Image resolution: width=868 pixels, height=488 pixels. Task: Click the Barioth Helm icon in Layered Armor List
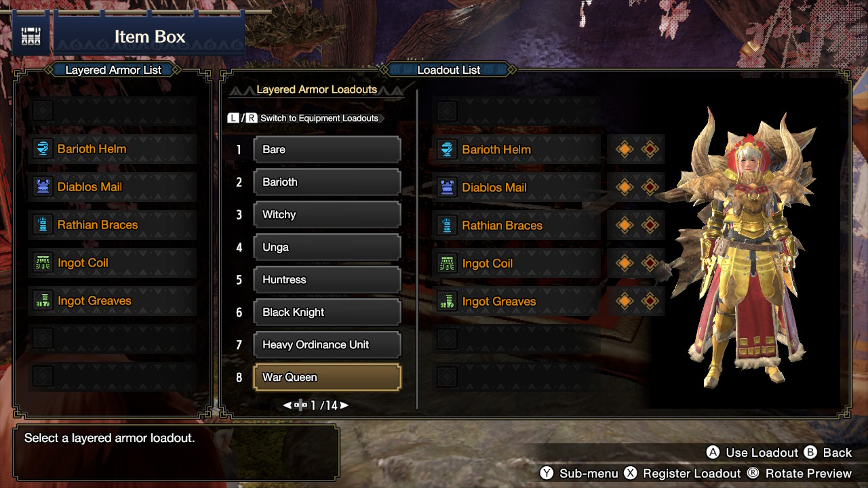coord(43,149)
